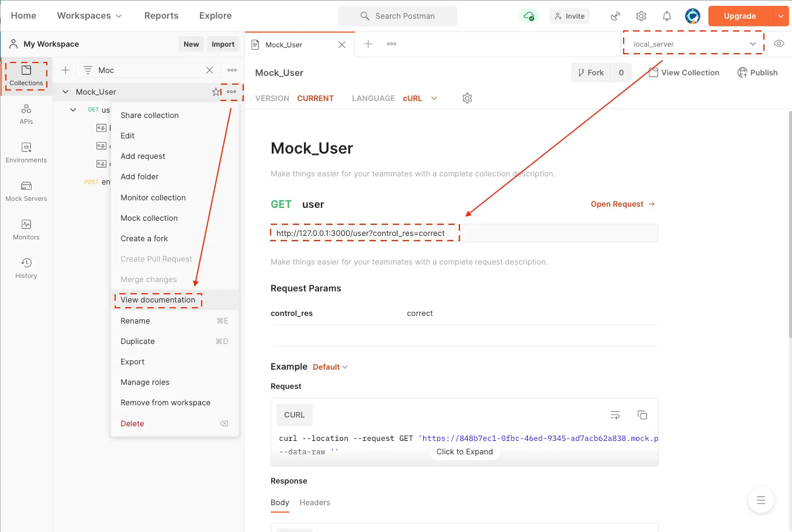Collapse the GET user request examples
The width and height of the screenshot is (792, 532).
pyautogui.click(x=73, y=110)
